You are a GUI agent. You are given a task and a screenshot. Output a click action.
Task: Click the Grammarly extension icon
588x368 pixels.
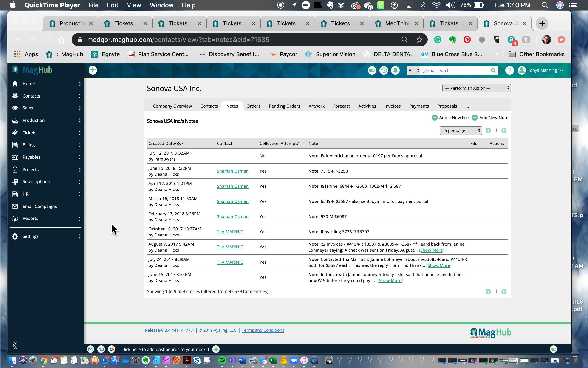(x=438, y=40)
